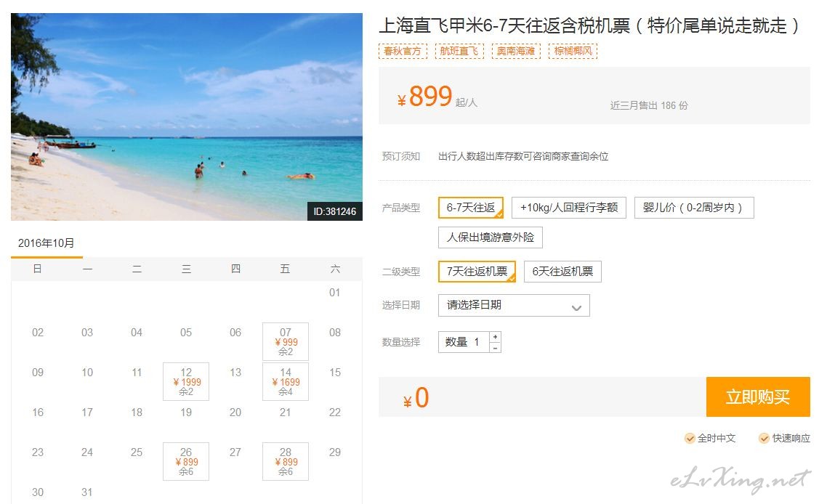Click the 数量 quantity input field
This screenshot has width=819, height=504.
coord(464,342)
